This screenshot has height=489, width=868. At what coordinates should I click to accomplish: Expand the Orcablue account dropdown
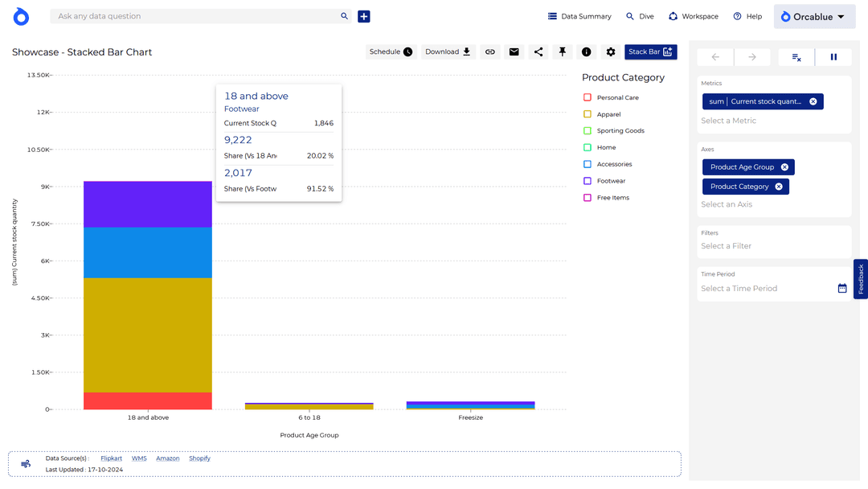click(x=813, y=17)
